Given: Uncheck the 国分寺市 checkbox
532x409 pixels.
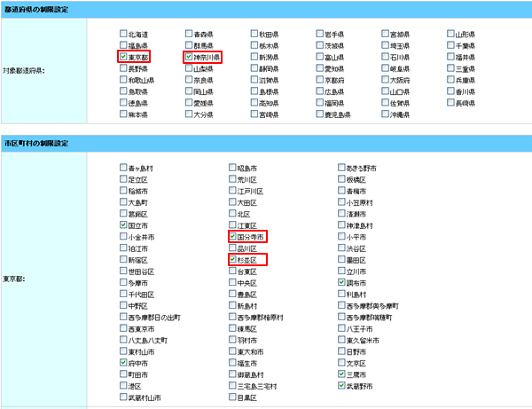Looking at the screenshot, I should click(x=232, y=238).
